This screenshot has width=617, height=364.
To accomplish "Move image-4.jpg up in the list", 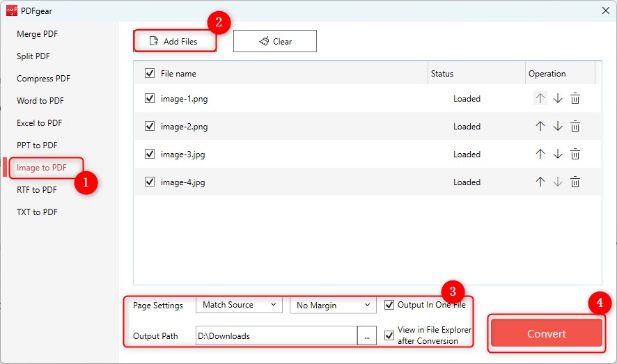I will [540, 182].
